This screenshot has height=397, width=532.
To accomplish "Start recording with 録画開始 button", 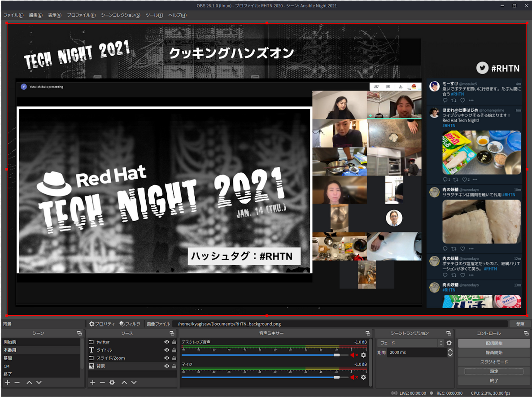I will (494, 353).
